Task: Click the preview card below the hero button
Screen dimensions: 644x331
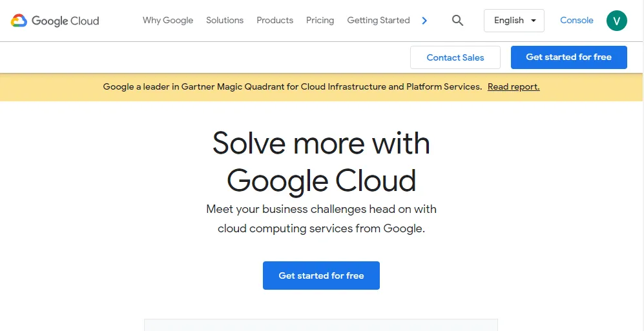Action: point(321,325)
